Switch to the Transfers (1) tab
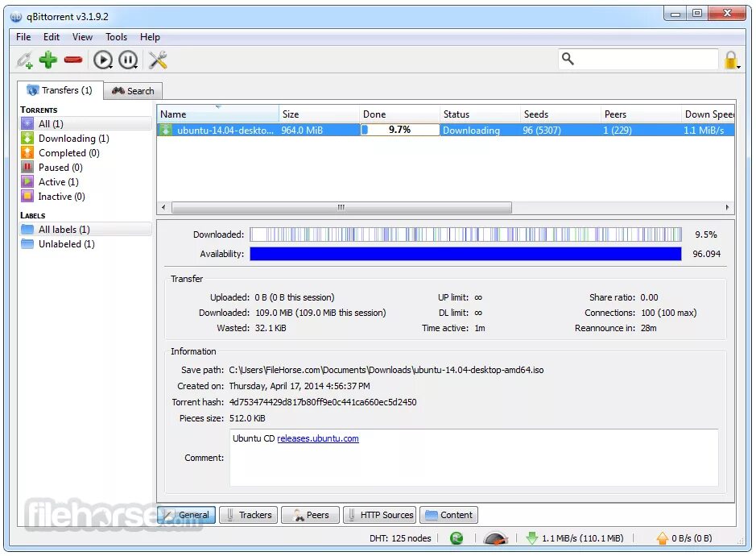The image size is (756, 556). 60,90
